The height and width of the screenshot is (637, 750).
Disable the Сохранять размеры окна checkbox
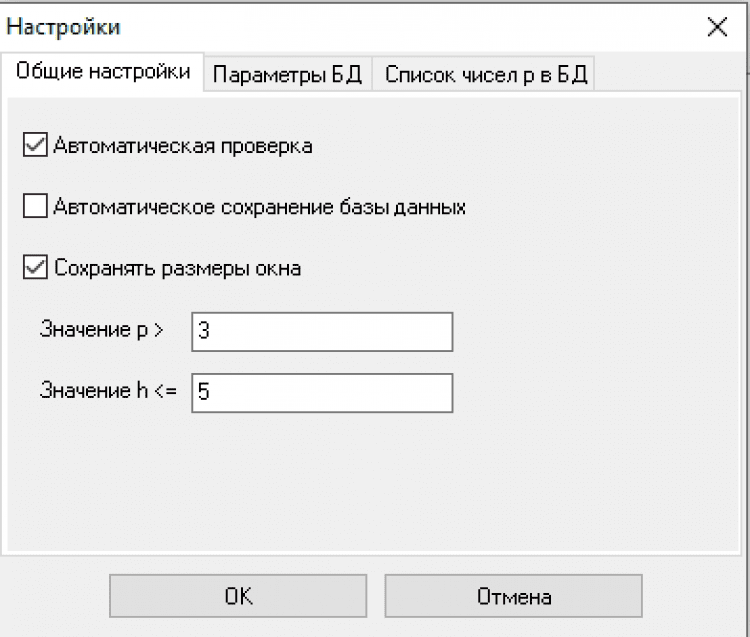tap(35, 268)
